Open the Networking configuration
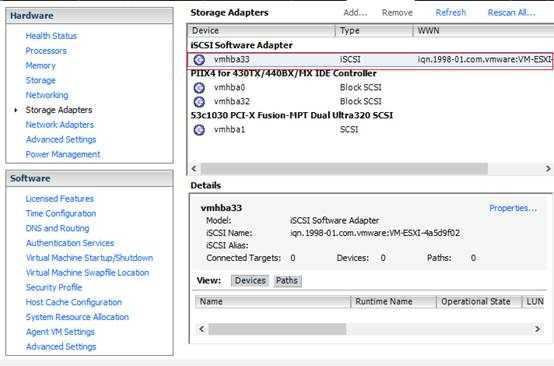Screen dimensions: 554x366 coord(47,95)
